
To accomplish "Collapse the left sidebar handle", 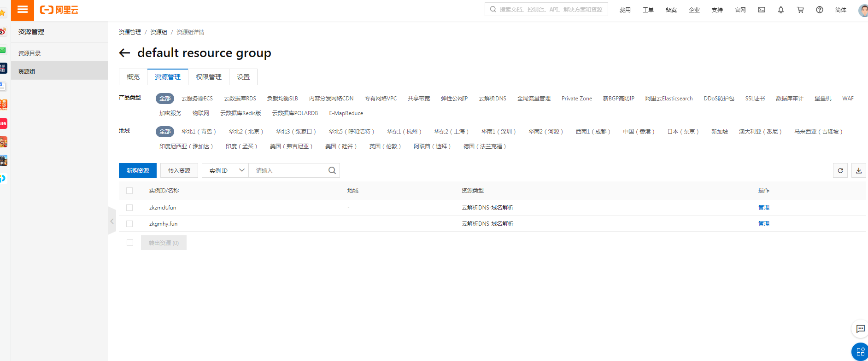I will click(x=112, y=221).
